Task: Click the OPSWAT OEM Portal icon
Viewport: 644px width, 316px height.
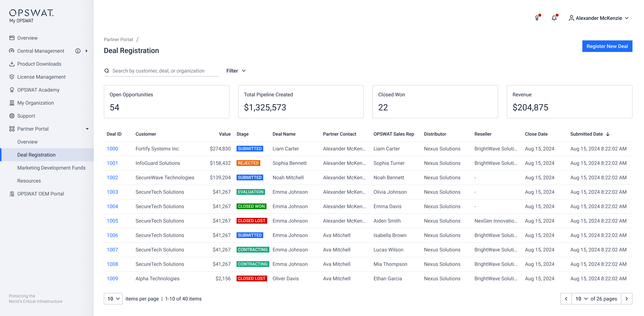Action: [x=12, y=194]
